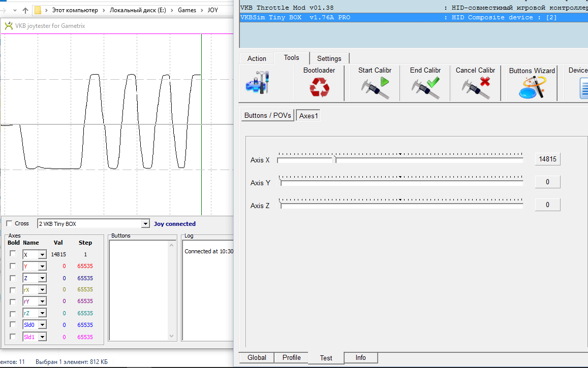Click the X axis value 14815 in joytester
588x368 pixels.
coord(58,254)
